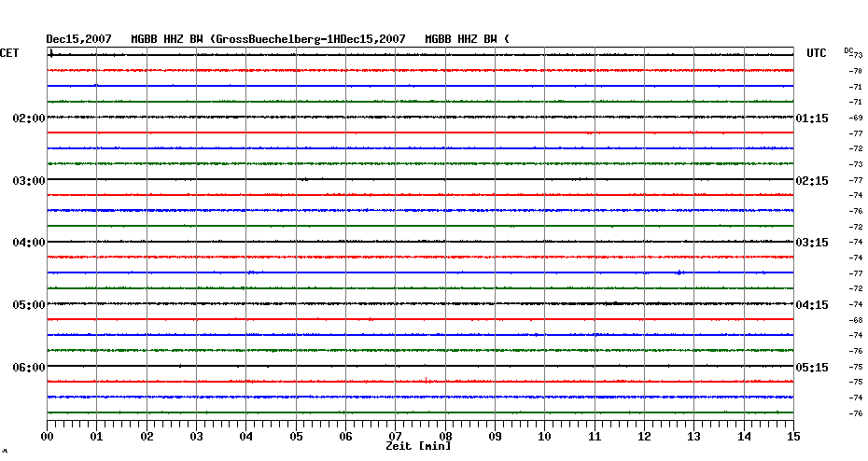Click the DC offset value -70
This screenshot has height=461, width=868.
856,72
